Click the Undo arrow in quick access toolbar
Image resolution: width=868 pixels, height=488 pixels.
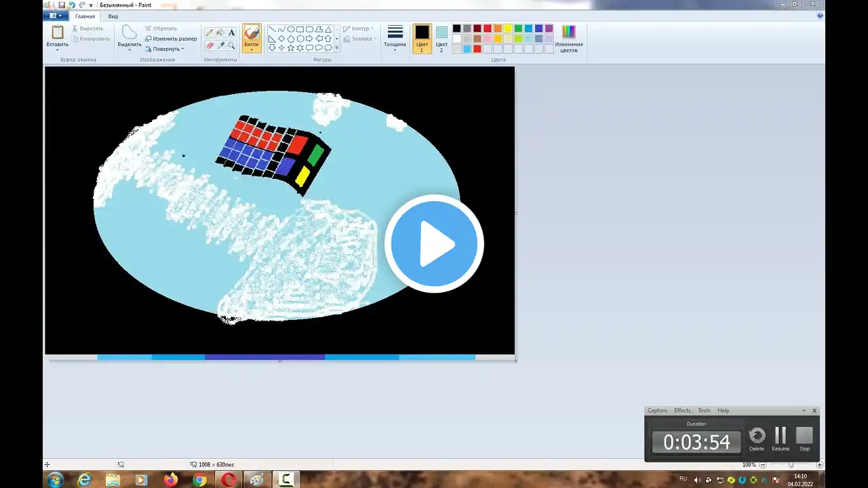click(71, 5)
